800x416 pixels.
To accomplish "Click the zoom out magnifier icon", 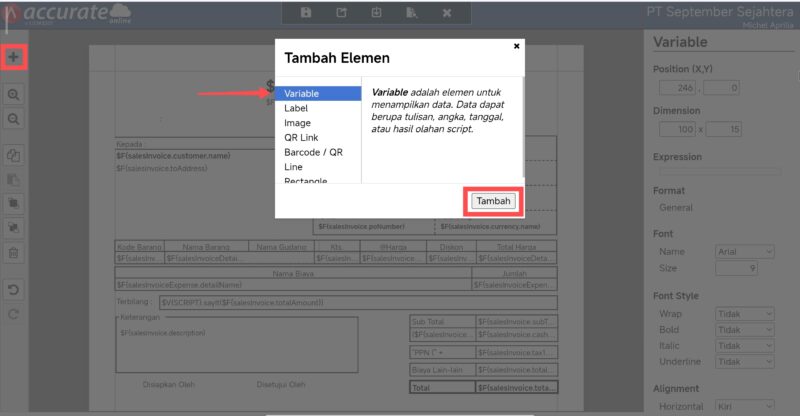I will click(x=14, y=118).
